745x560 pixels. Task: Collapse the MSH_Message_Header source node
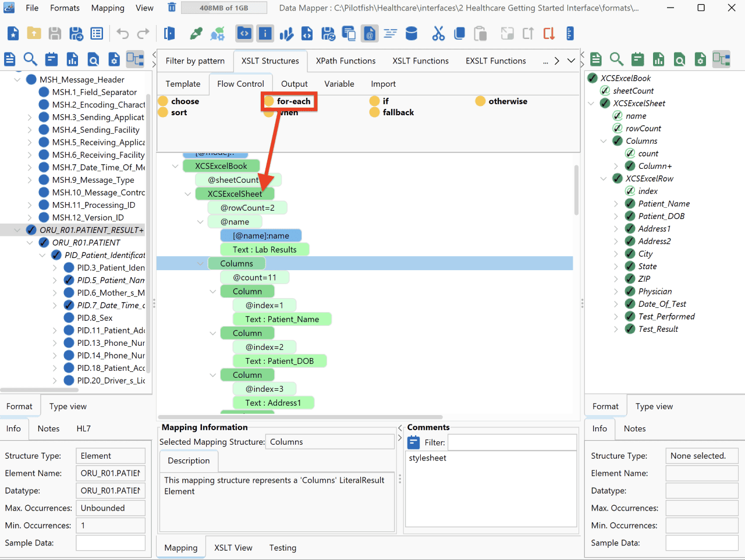[17, 80]
